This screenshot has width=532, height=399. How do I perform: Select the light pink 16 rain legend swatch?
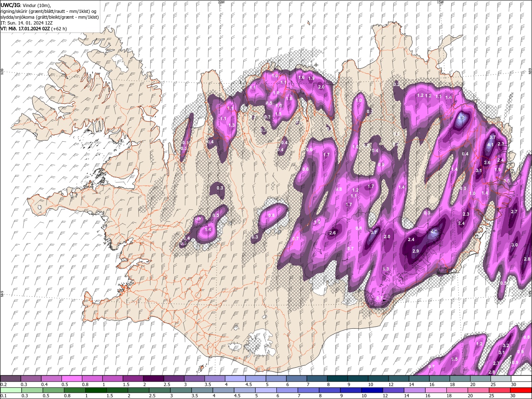pyautogui.click(x=435, y=390)
